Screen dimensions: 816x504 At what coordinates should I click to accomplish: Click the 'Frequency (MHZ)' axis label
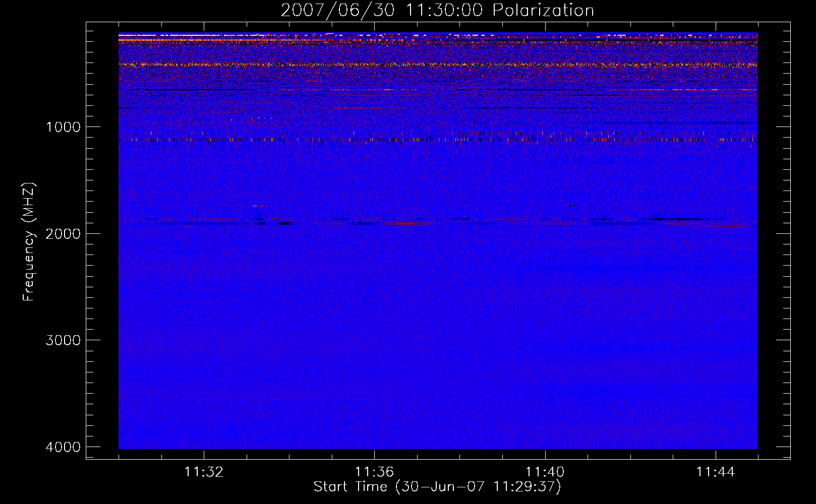(29, 242)
